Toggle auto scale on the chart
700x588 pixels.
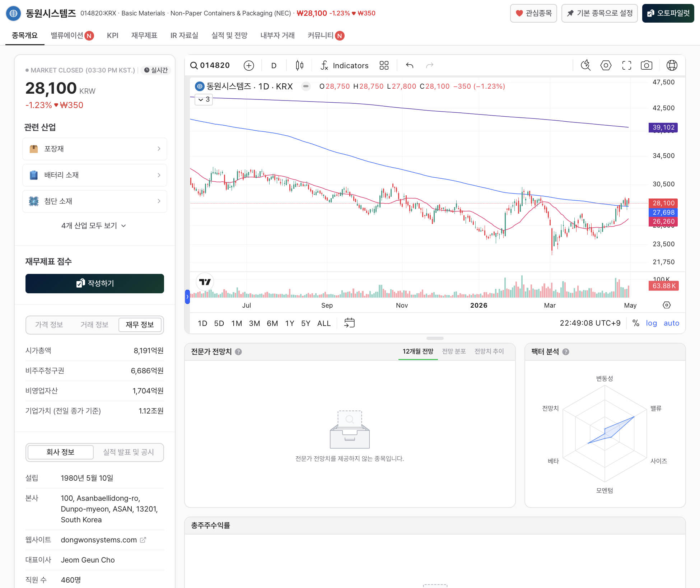(x=672, y=323)
